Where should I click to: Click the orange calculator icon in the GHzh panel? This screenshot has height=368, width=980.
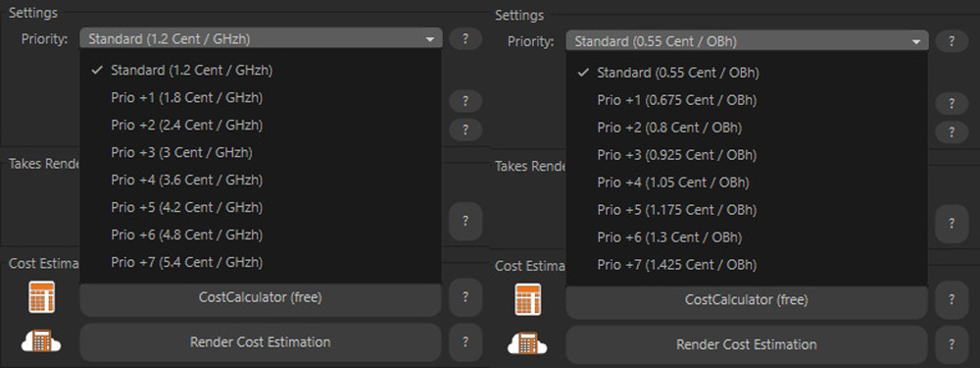click(42, 297)
